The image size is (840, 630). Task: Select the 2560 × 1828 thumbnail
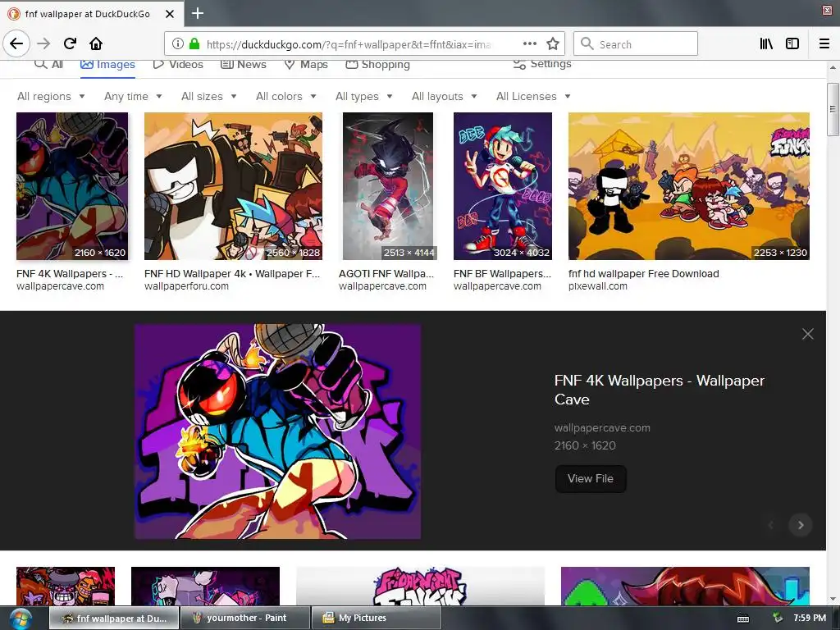point(233,186)
